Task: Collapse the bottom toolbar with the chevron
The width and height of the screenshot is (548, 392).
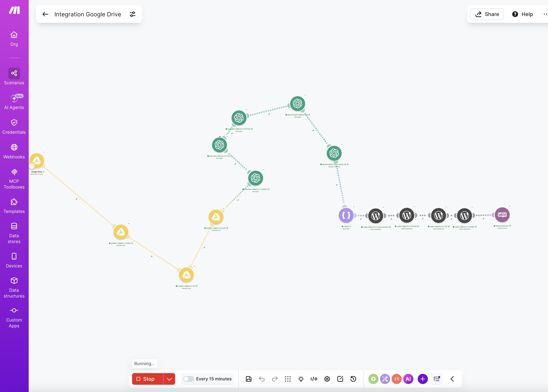Action: [452, 379]
